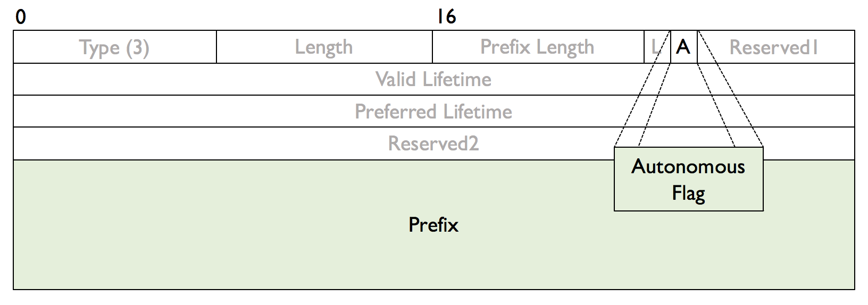Click the bit offset label 0
This screenshot has width=868, height=305.
point(20,18)
